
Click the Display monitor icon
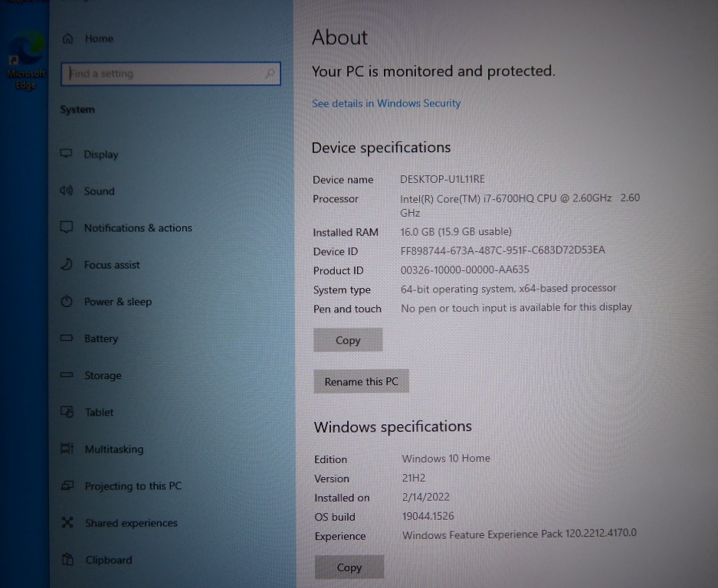67,153
